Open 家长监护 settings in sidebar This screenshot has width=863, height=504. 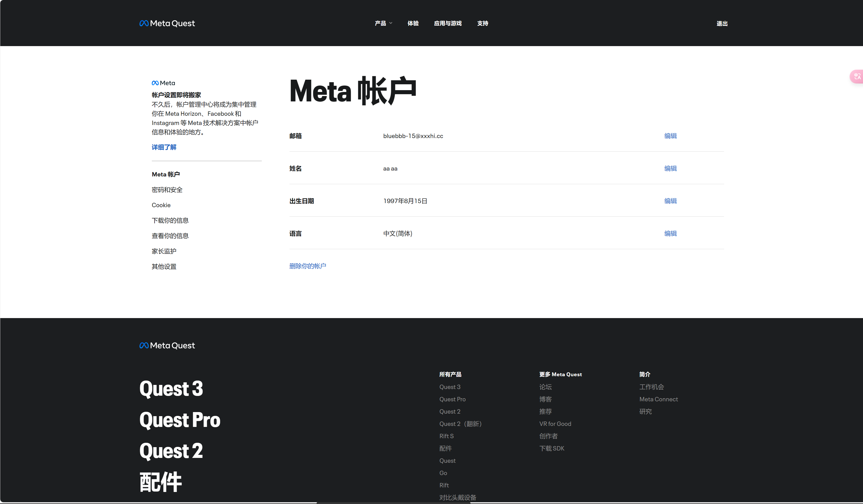coord(164,251)
